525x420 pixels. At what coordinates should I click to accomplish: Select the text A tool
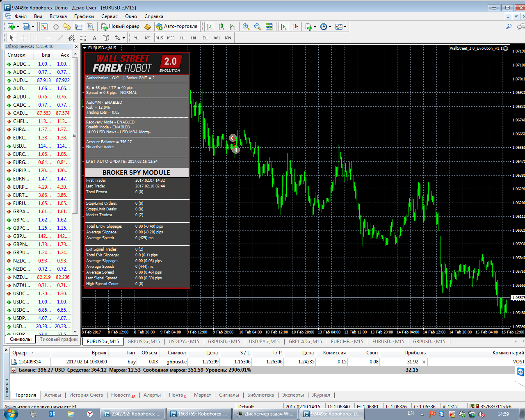(94, 38)
